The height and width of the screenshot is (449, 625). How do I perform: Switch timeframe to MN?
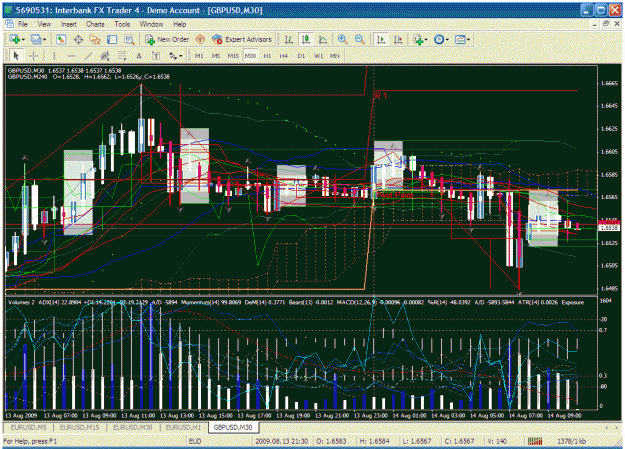point(335,56)
